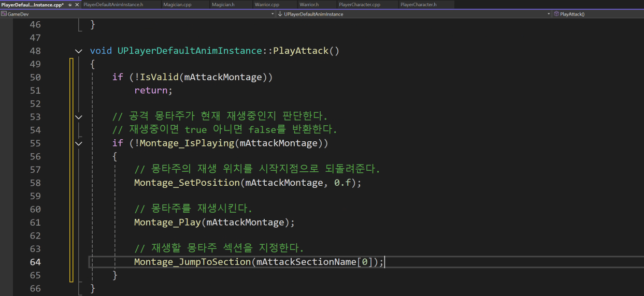The height and width of the screenshot is (296, 644).
Task: Click line number 64 in the margin
Action: (x=35, y=262)
